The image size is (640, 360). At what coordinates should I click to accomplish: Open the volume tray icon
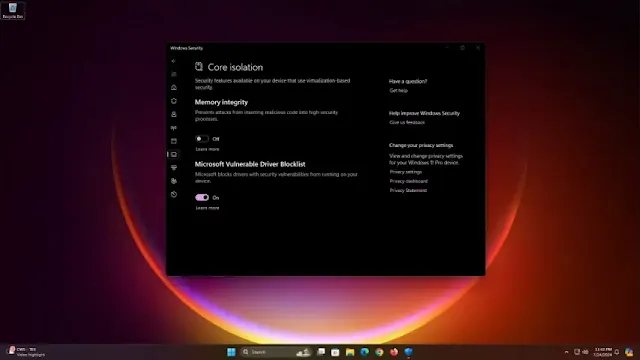click(585, 352)
